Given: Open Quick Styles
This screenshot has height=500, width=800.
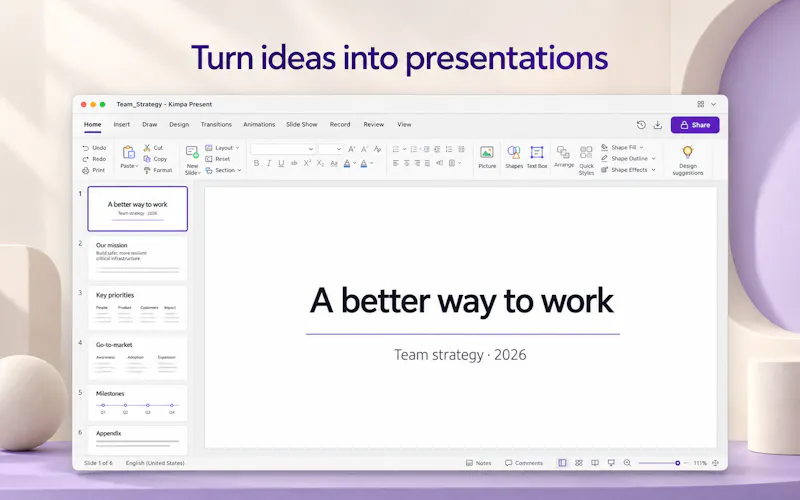Looking at the screenshot, I should (586, 160).
